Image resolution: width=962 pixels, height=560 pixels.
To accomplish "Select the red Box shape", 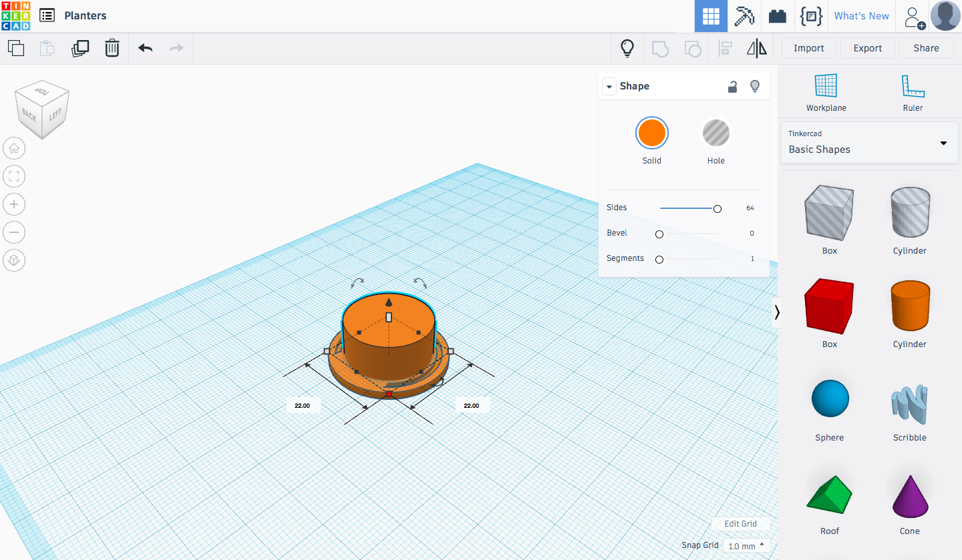I will 829,306.
